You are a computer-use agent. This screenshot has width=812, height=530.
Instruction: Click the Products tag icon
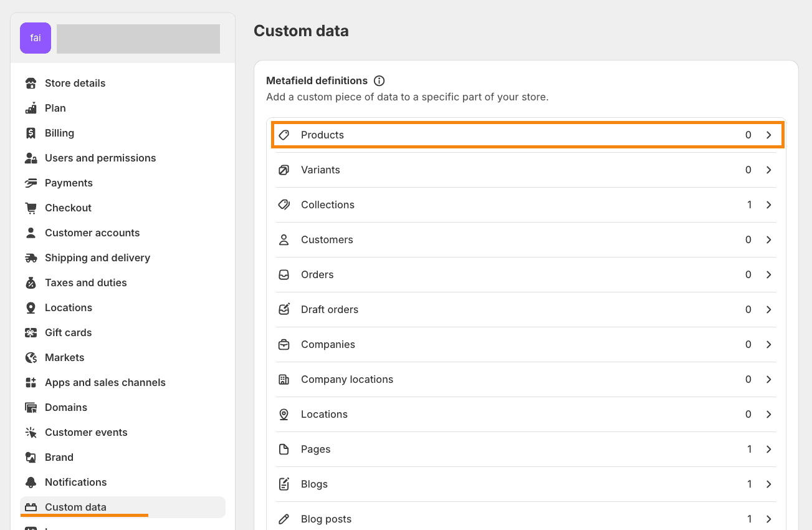[x=284, y=135]
